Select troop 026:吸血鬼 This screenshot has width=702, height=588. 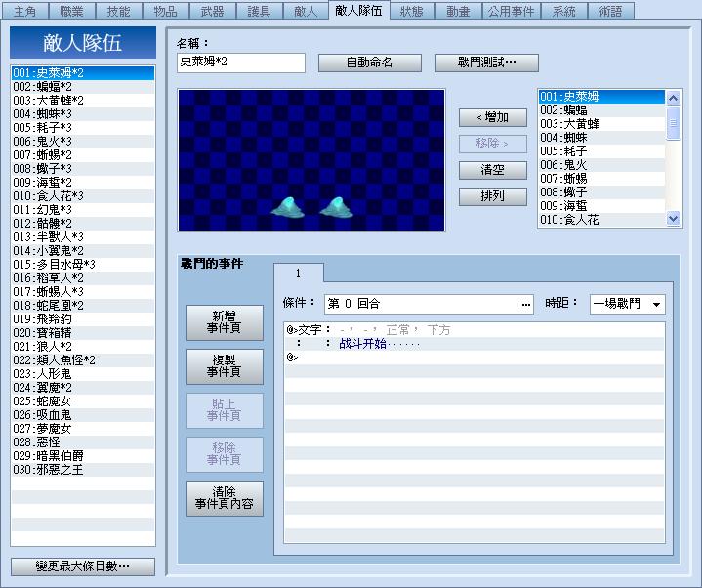[x=83, y=415]
